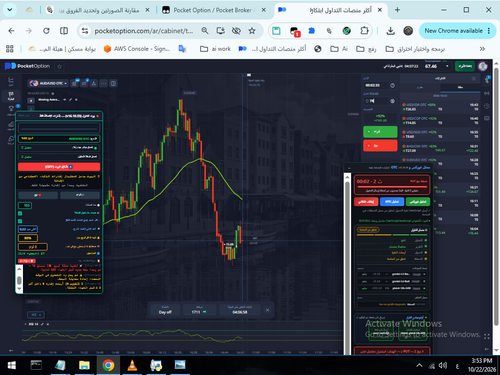This screenshot has height=375, width=500.
Task: Open the Chrome downloads icon
Action: [x=390, y=31]
